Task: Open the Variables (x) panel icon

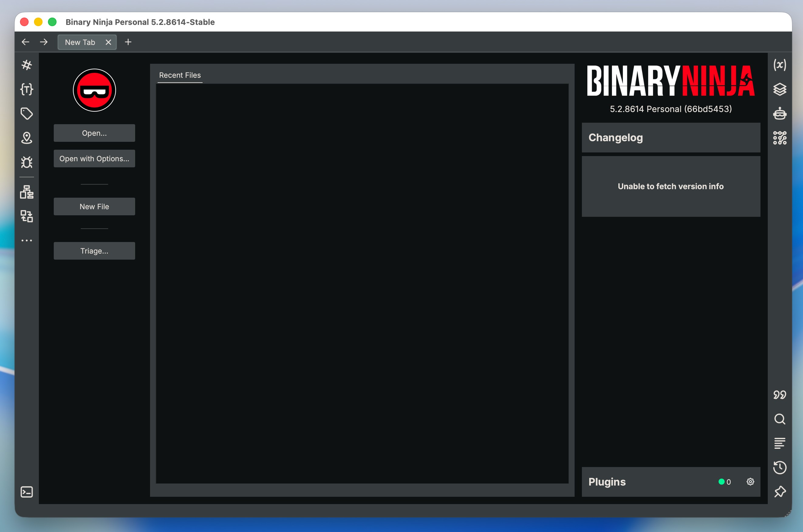Action: pos(780,65)
